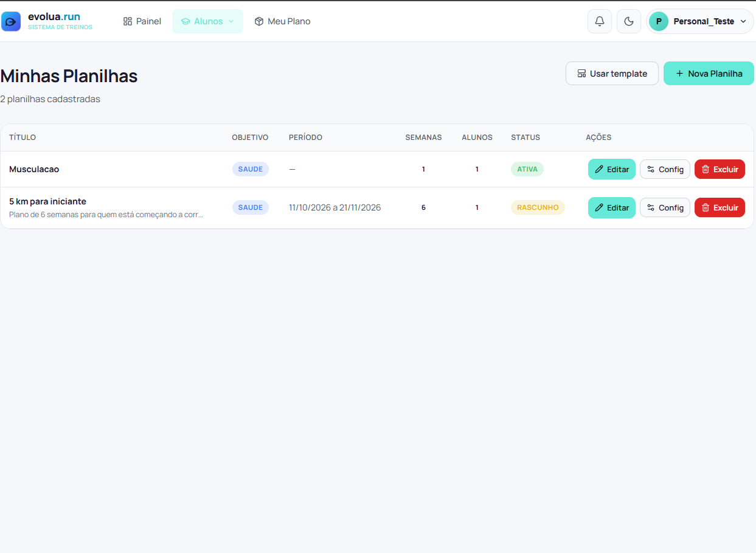This screenshot has height=553, width=756.
Task: Open Config for 5 km para iniciante
Action: (x=665, y=207)
